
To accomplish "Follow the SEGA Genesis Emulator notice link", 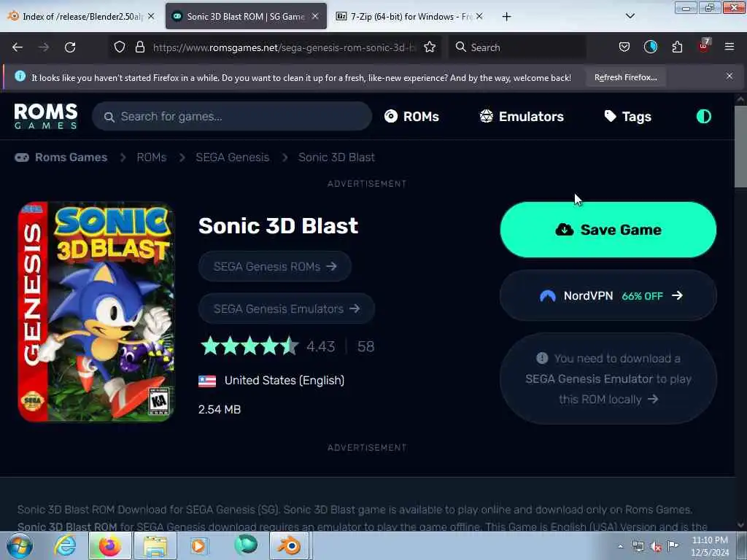I will [x=608, y=378].
